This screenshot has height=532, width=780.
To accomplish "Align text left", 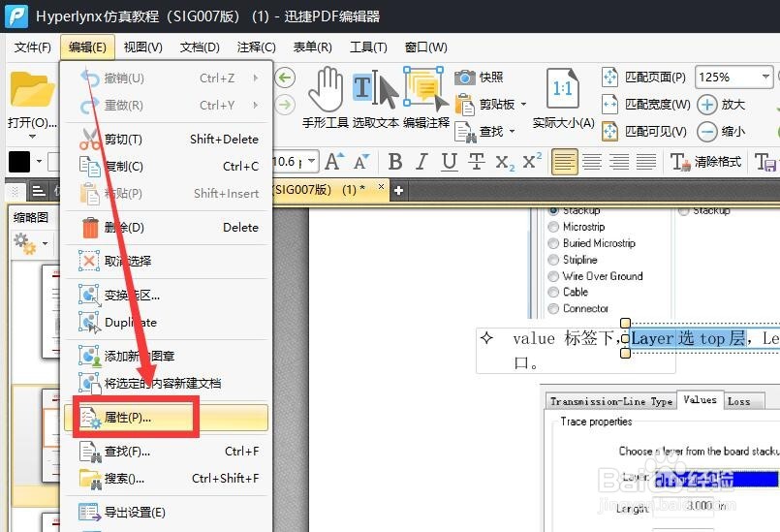I will coord(565,162).
